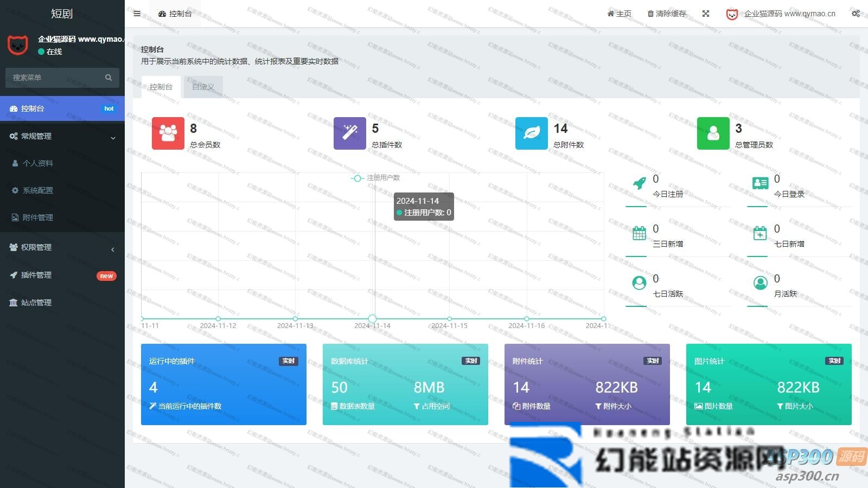Go to 主页 from top bar
This screenshot has height=488, width=868.
pyautogui.click(x=619, y=14)
